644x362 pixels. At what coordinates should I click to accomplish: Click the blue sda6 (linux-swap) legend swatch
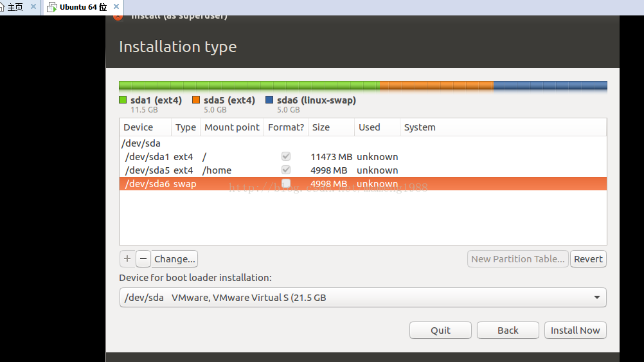pos(269,100)
